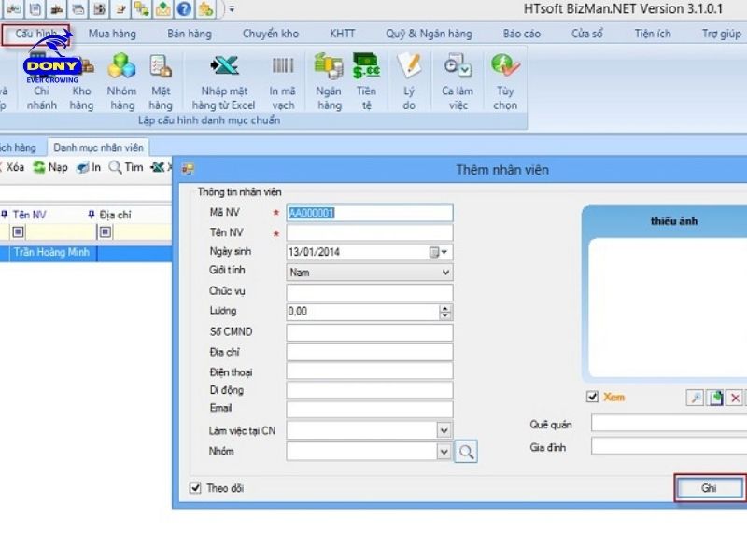Click the magnifier search button beside Nhóm
Image resolution: width=747 pixels, height=560 pixels.
click(466, 452)
